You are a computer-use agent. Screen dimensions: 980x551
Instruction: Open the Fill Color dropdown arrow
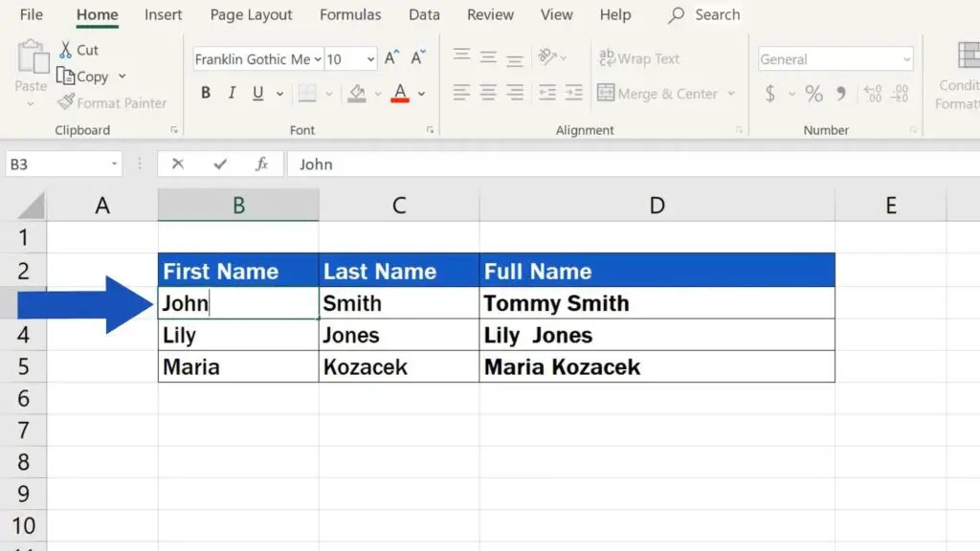(379, 93)
